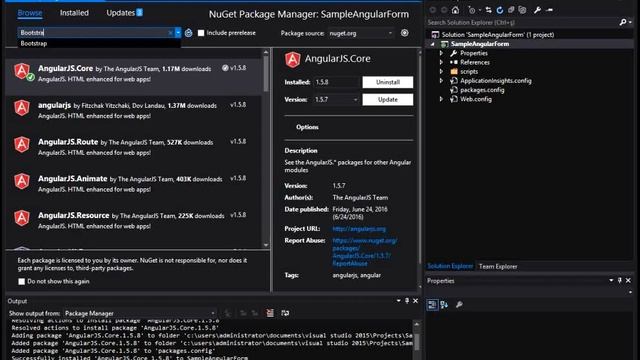The height and width of the screenshot is (360, 640).
Task: Open the Properties window position dropdown arrow
Action: pos(611,280)
